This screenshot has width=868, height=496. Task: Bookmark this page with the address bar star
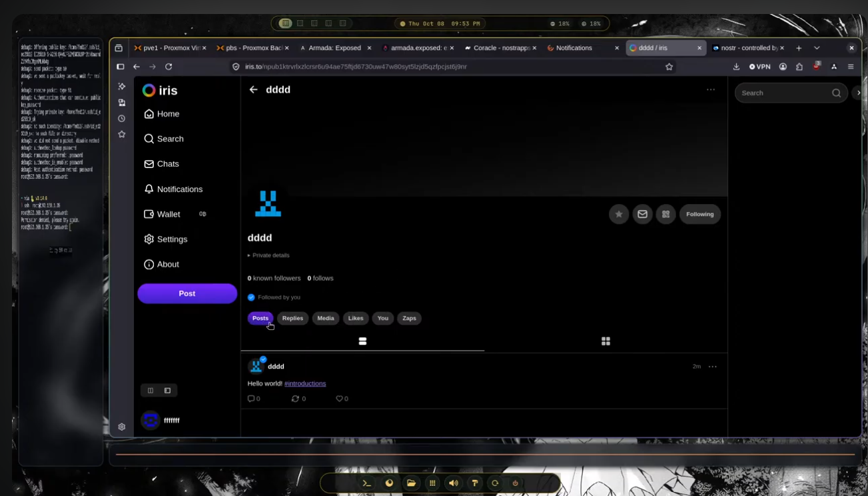(669, 67)
